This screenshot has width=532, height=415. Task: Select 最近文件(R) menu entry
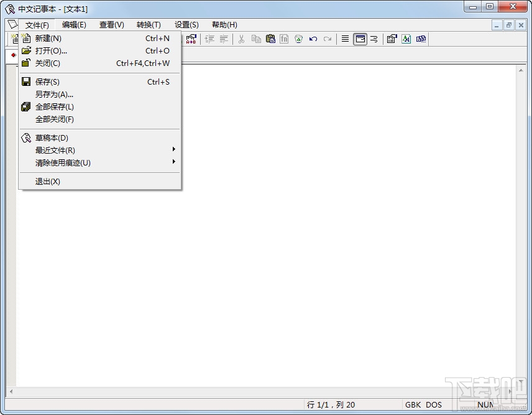(x=99, y=150)
